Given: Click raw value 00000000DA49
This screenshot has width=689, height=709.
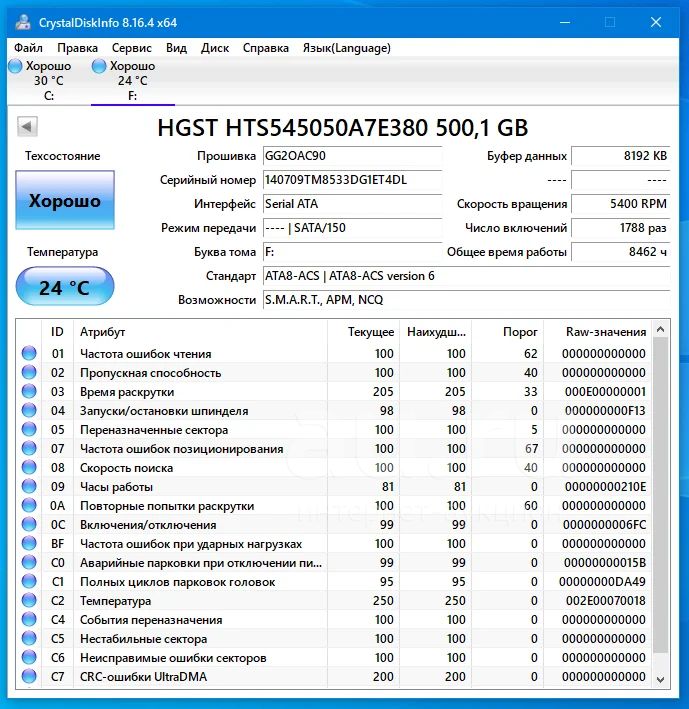Looking at the screenshot, I should click(603, 582).
